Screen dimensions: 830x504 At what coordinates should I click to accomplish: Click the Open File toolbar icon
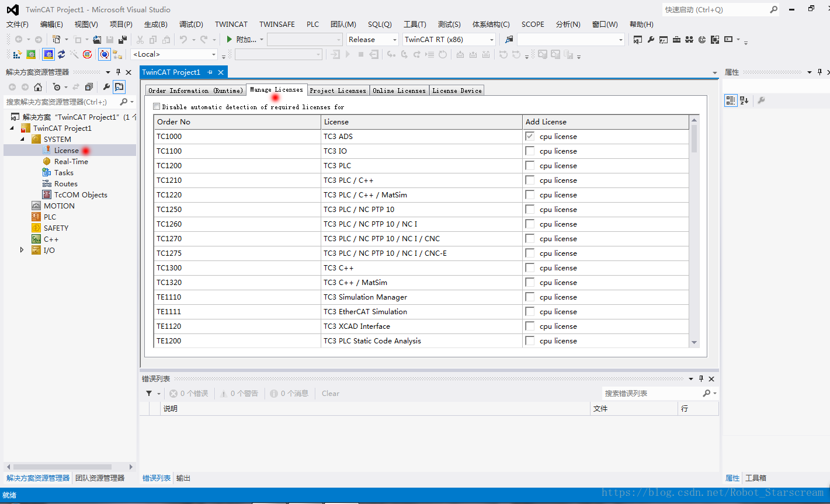(x=97, y=39)
